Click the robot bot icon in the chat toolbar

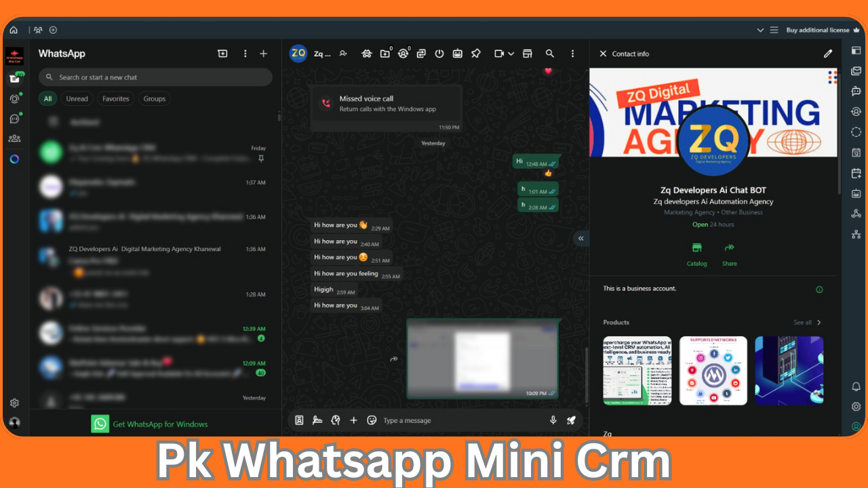(458, 54)
